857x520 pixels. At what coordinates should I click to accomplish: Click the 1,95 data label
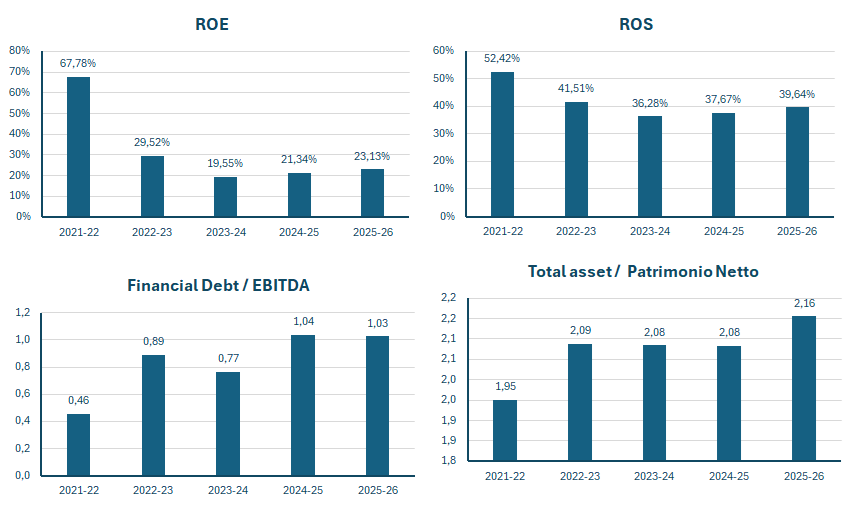(506, 387)
